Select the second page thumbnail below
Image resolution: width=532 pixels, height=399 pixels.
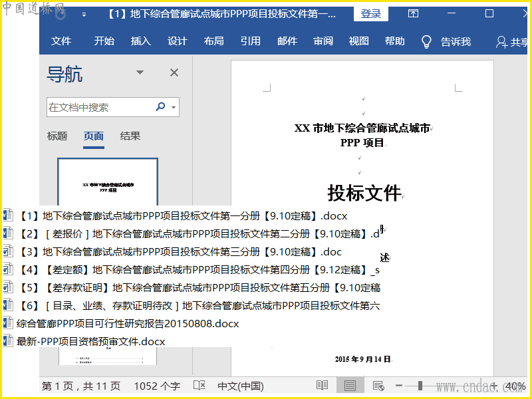click(108, 356)
